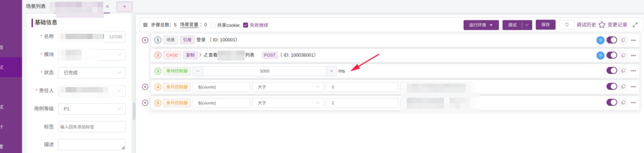Disable step 1 登录 enable switch
The image size is (644, 153).
coord(612,40)
